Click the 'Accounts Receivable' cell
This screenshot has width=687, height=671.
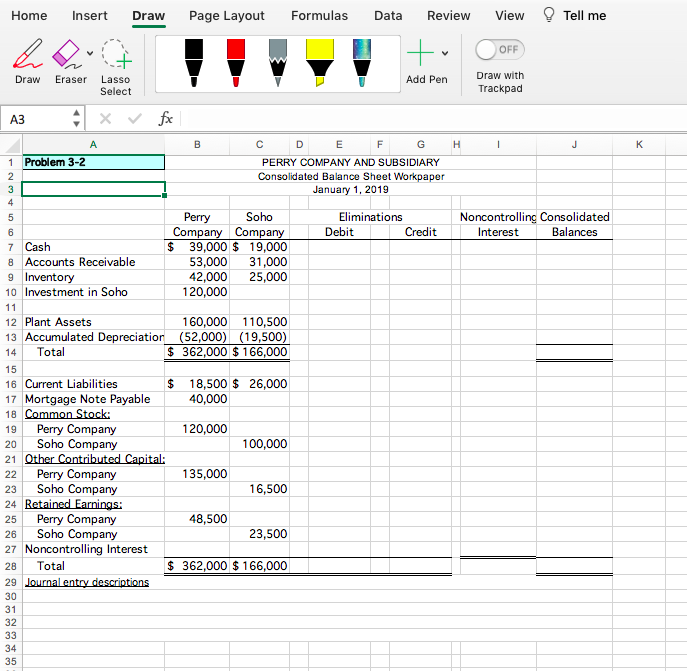pos(93,262)
